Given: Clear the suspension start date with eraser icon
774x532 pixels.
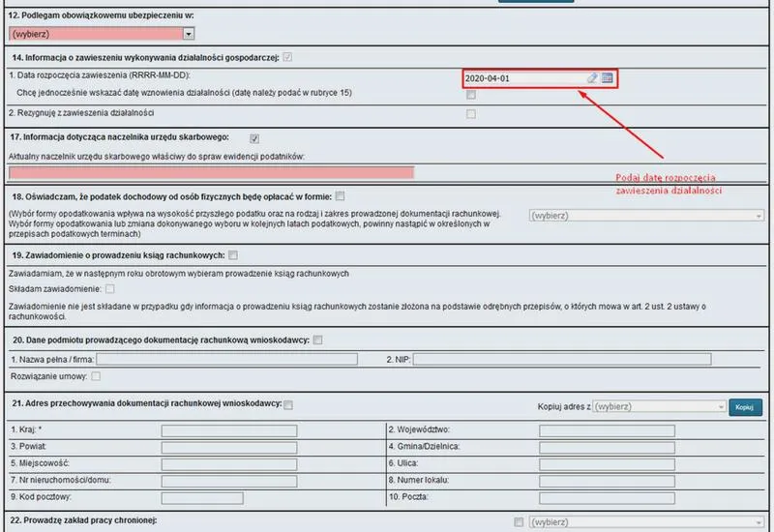Looking at the screenshot, I should click(592, 78).
